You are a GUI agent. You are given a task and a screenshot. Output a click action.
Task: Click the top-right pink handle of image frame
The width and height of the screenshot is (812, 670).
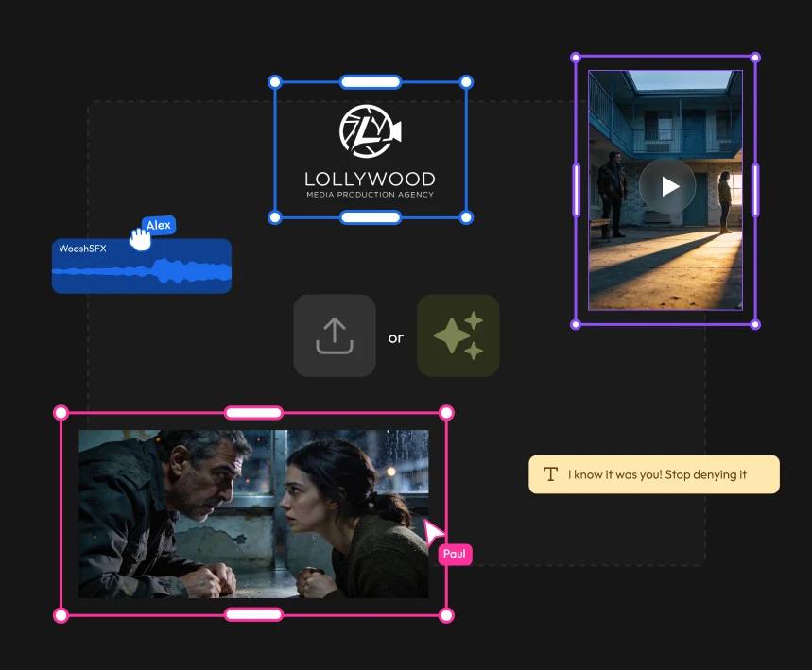(446, 413)
